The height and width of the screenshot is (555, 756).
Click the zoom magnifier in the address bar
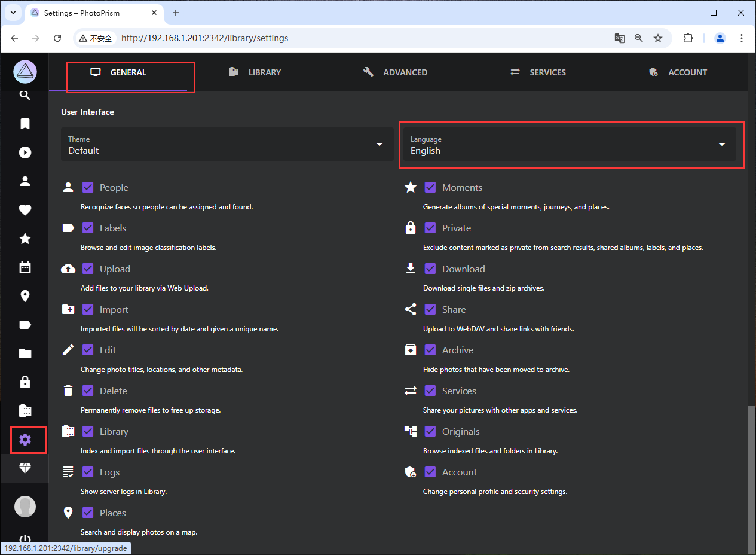pos(639,38)
